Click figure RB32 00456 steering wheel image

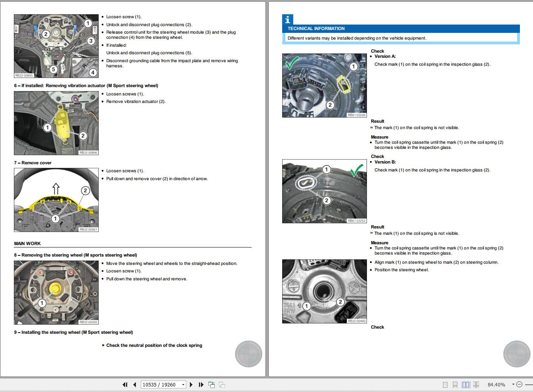pos(56,292)
